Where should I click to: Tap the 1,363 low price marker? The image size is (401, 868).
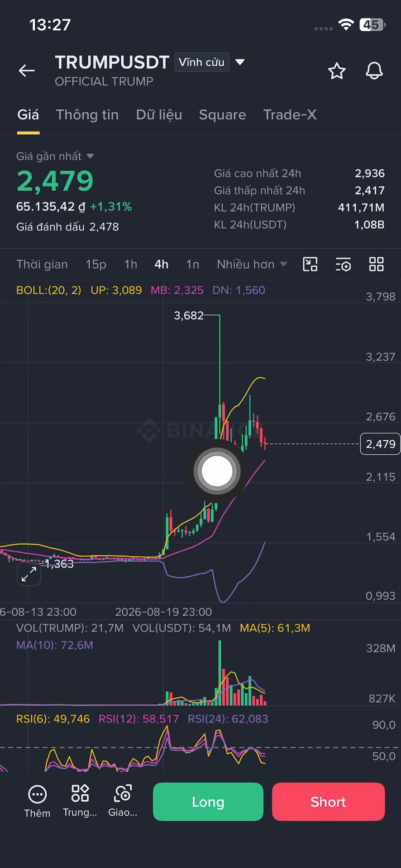59,564
